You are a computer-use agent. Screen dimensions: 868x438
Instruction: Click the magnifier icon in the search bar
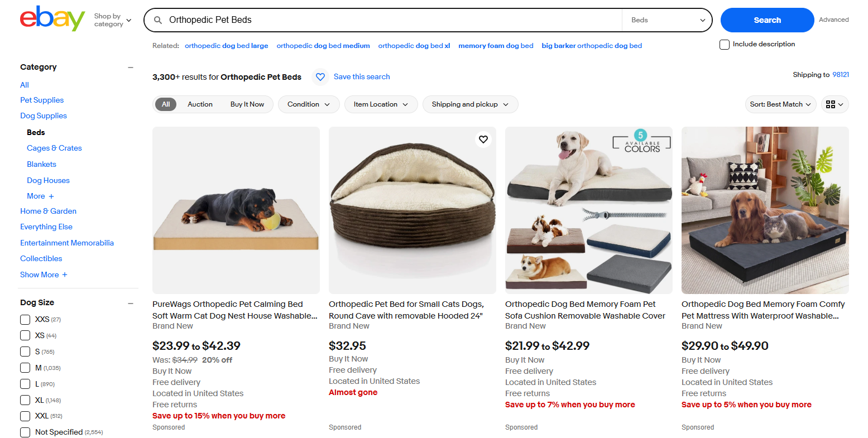pyautogui.click(x=159, y=20)
